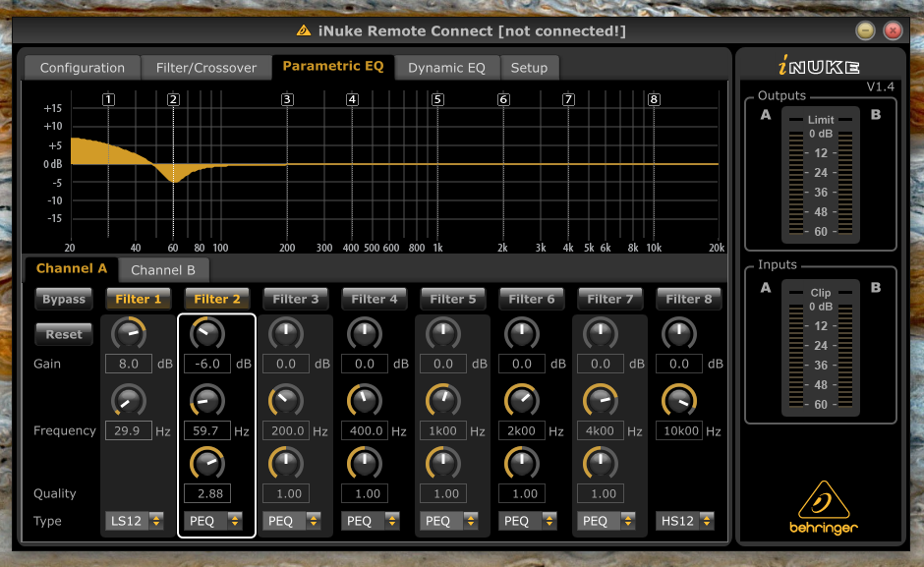The width and height of the screenshot is (924, 567).
Task: Select band marker 4 on EQ graph
Action: [352, 99]
